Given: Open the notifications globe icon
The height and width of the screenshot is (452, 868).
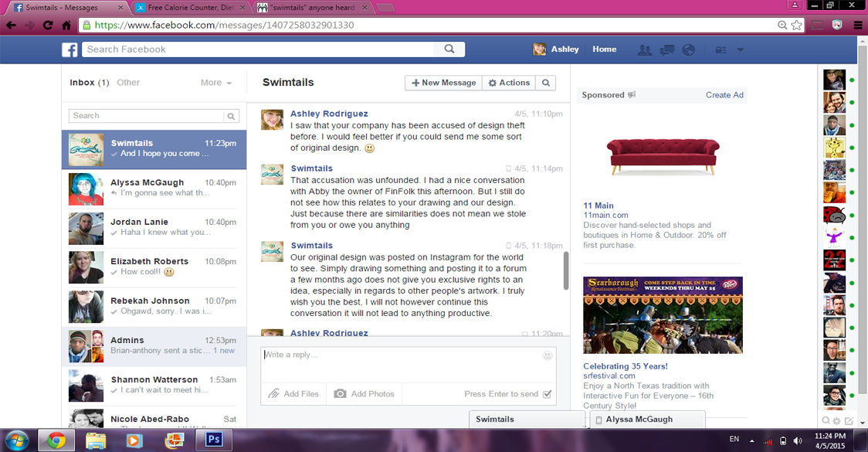Looking at the screenshot, I should (688, 49).
